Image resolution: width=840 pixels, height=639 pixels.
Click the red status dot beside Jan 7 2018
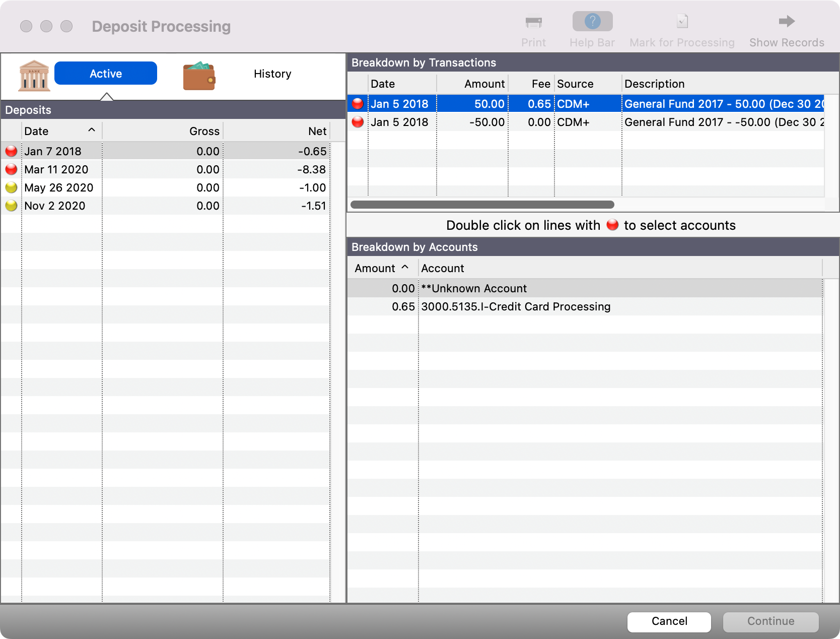(11, 151)
